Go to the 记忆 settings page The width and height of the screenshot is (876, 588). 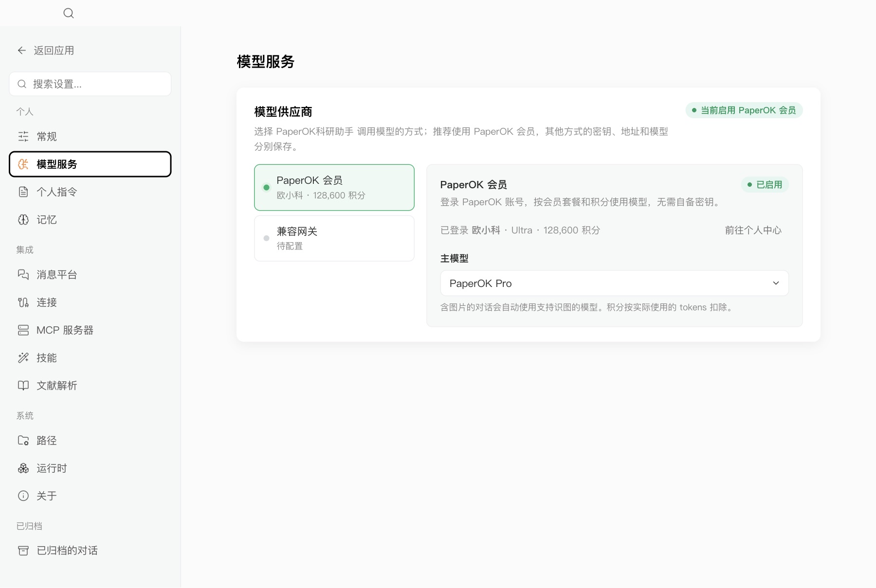[x=90, y=220]
